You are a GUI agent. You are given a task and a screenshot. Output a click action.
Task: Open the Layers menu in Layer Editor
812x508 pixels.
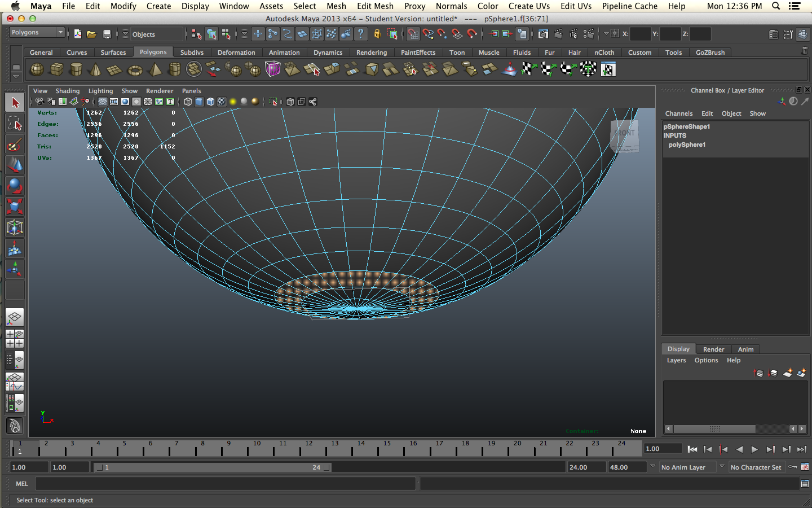676,360
